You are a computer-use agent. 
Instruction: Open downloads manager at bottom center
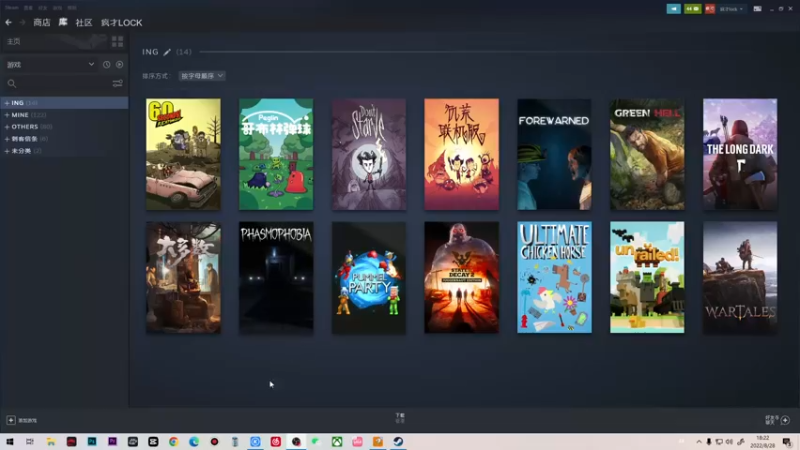point(400,418)
